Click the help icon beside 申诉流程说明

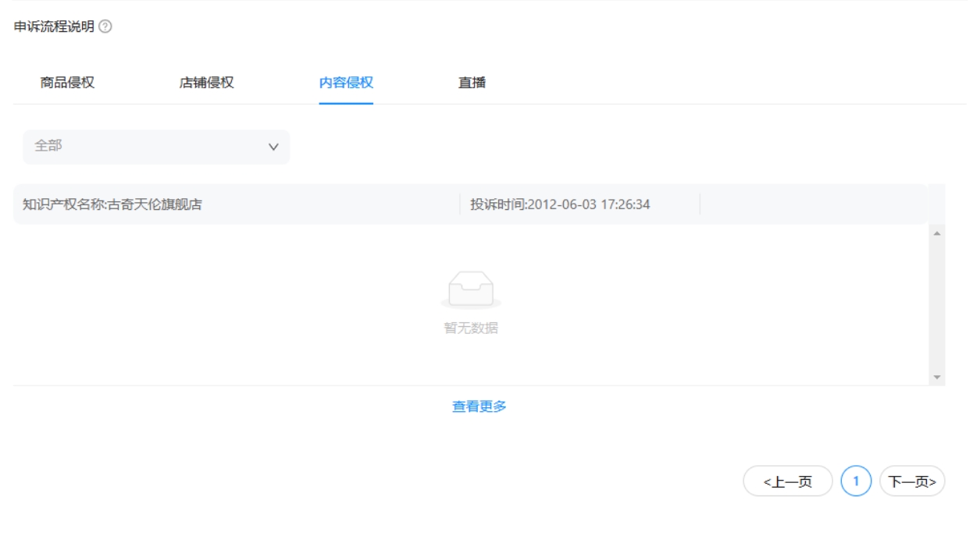pos(106,27)
